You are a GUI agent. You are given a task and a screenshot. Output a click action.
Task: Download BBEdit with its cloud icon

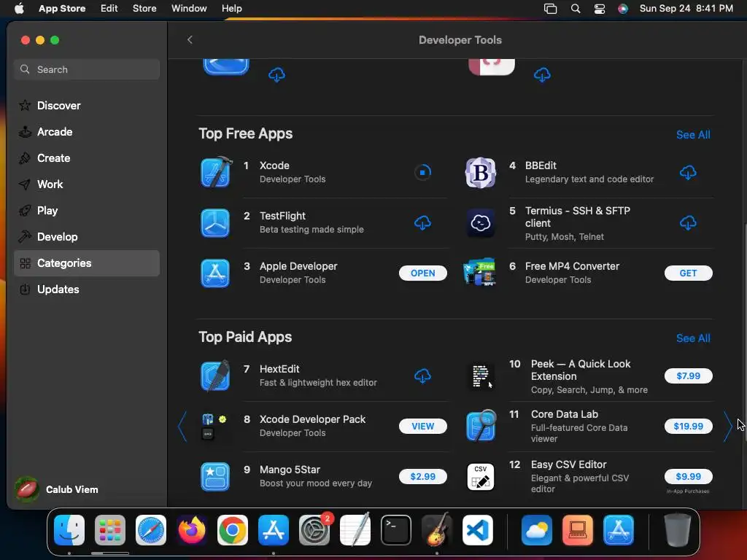(x=688, y=172)
